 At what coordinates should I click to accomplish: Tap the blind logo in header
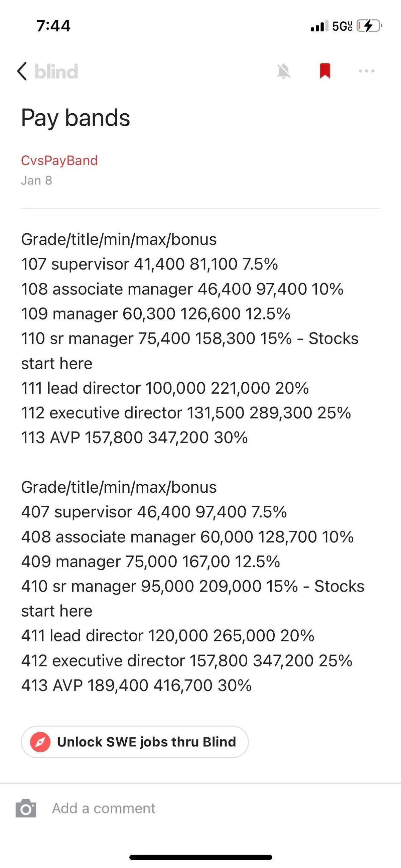pos(56,72)
